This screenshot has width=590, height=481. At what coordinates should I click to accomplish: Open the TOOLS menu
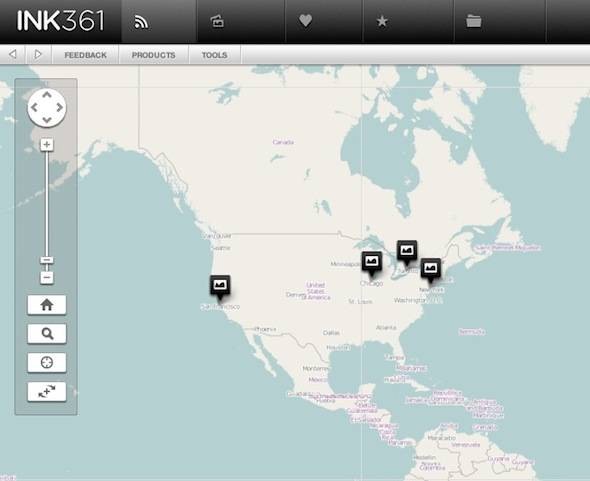214,55
